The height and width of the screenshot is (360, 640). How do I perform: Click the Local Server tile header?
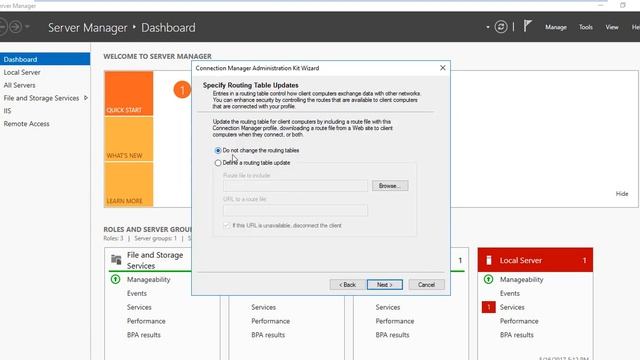[x=535, y=260]
